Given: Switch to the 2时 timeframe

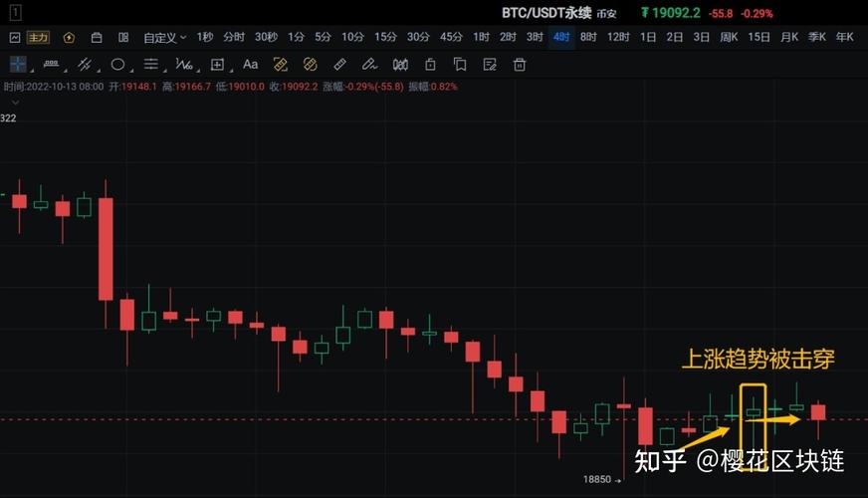Looking at the screenshot, I should tap(508, 37).
